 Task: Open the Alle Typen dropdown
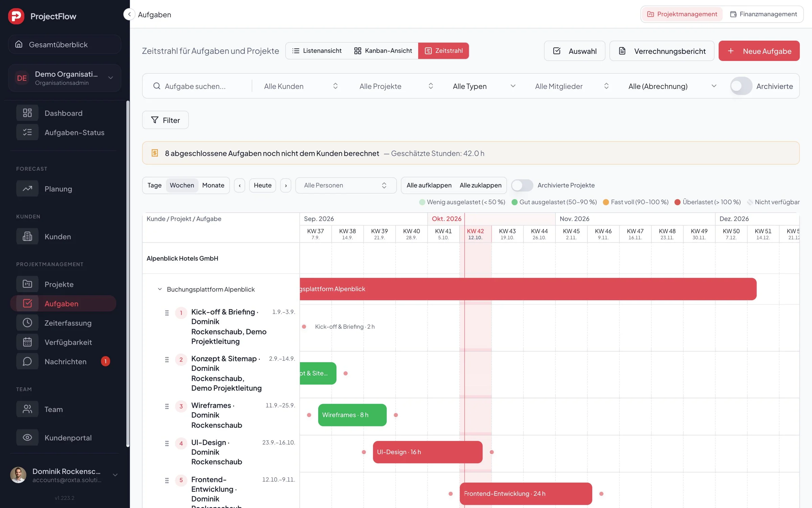[484, 86]
